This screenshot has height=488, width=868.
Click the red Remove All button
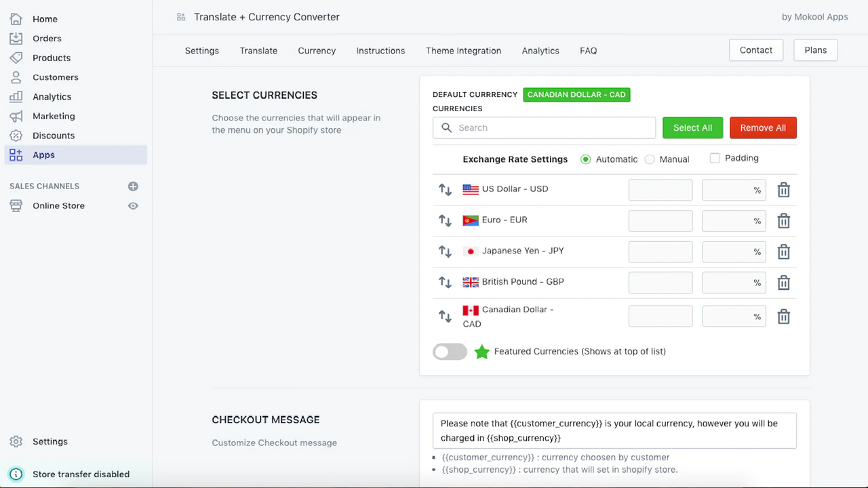[x=763, y=127]
